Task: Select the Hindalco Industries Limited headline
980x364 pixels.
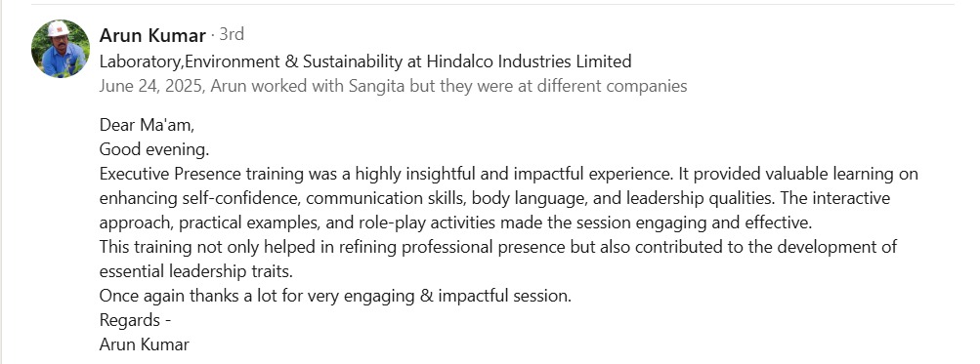Action: 365,61
